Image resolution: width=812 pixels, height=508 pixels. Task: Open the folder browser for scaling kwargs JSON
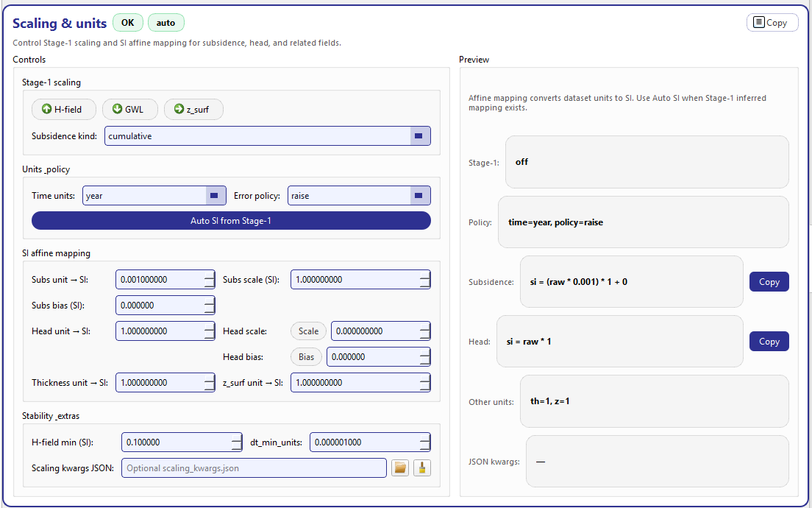point(399,468)
